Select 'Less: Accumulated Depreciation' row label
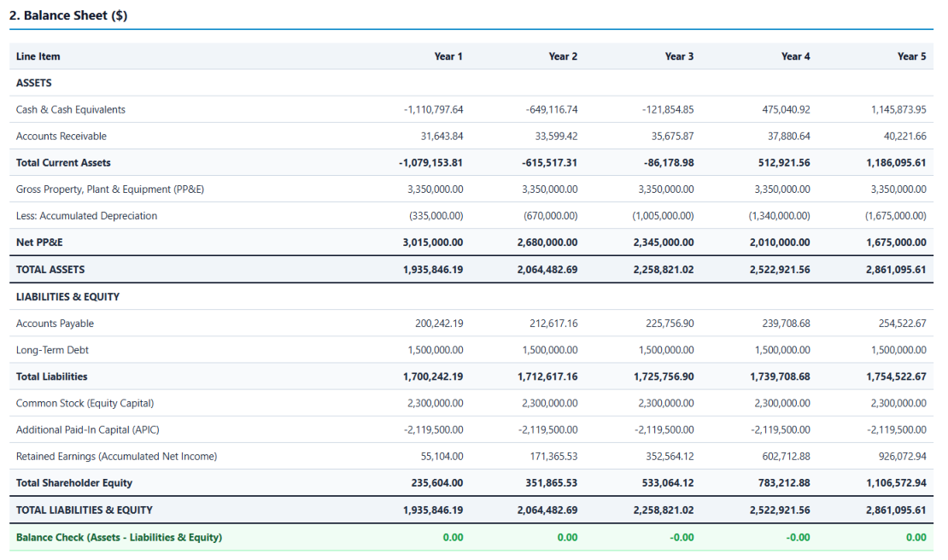Image resolution: width=948 pixels, height=560 pixels. click(86, 216)
